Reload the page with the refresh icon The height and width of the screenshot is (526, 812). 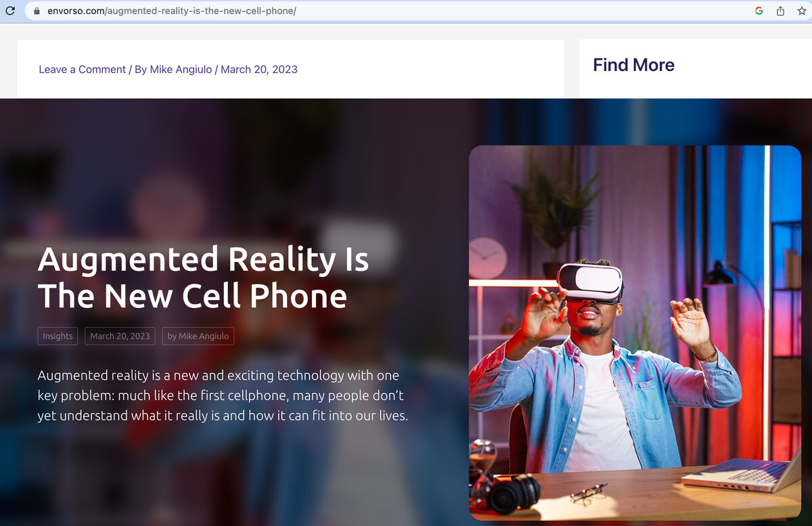point(10,11)
